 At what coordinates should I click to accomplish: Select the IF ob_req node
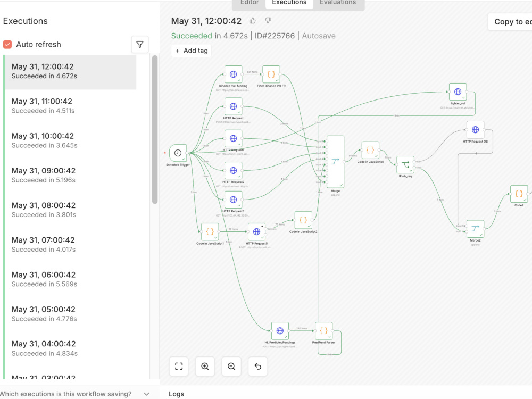405,165
